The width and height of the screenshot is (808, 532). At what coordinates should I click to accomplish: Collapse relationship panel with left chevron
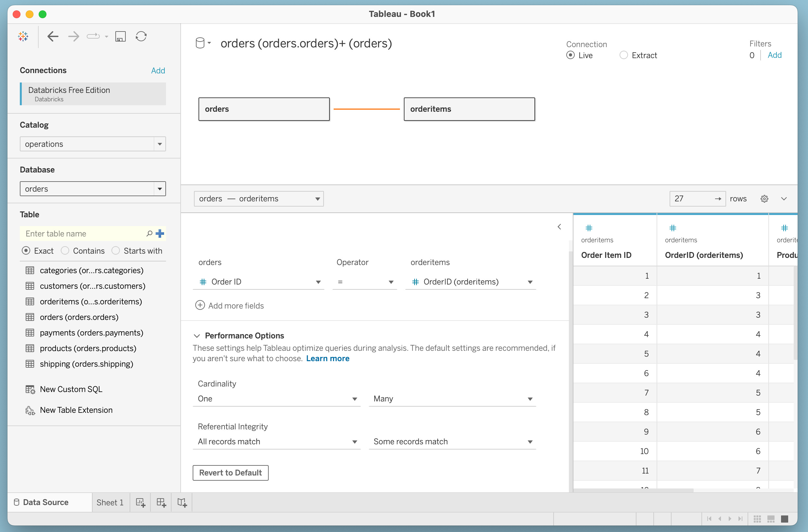tap(559, 227)
